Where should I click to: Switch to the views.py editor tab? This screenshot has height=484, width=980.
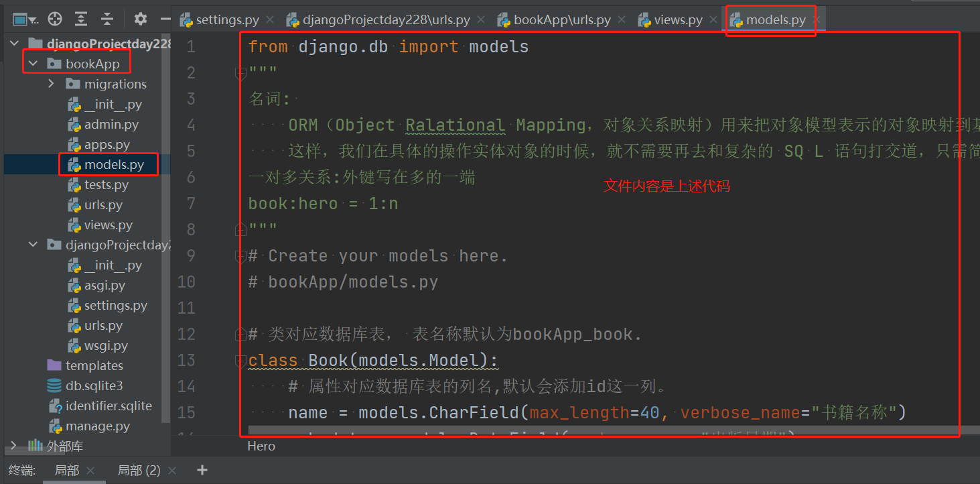pyautogui.click(x=670, y=20)
